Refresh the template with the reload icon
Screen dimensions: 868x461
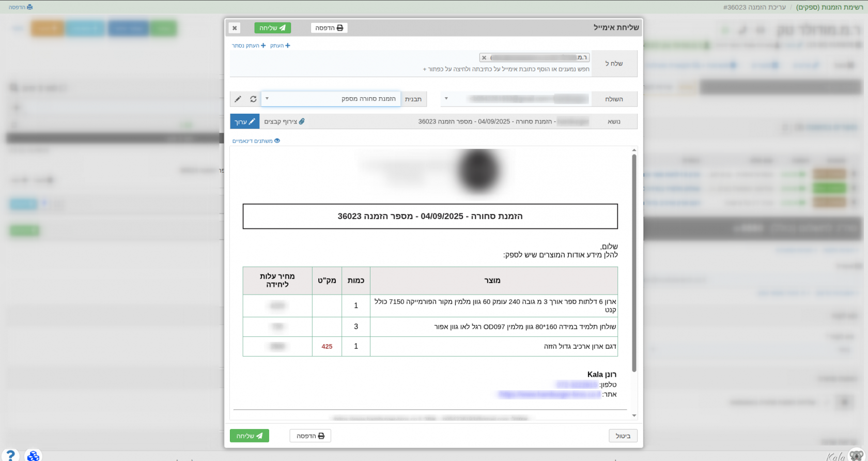click(x=253, y=99)
